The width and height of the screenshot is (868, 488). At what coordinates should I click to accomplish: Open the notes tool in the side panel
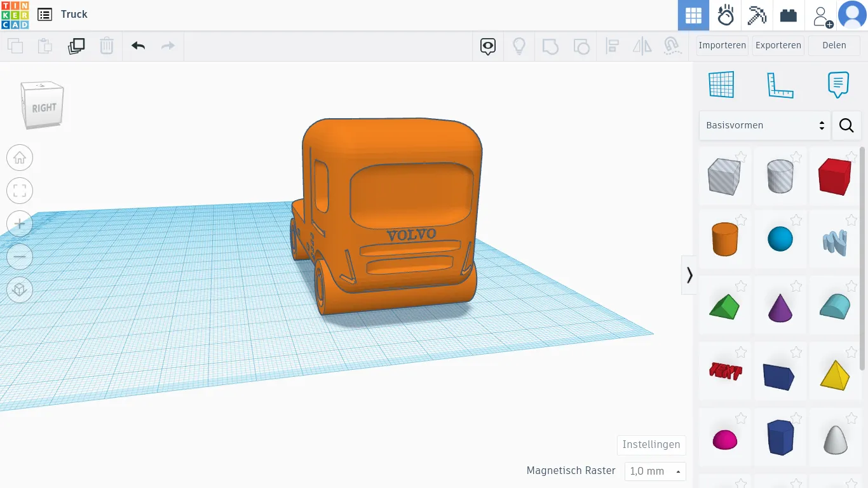tap(838, 85)
